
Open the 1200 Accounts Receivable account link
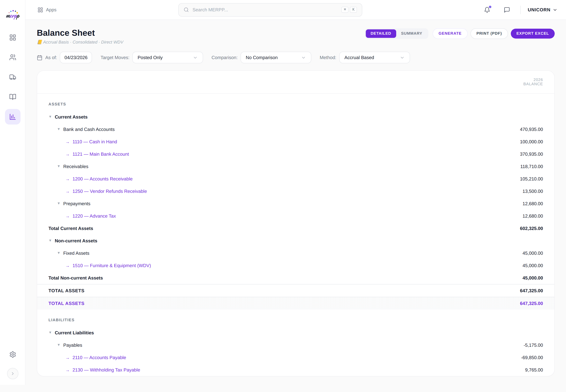[x=102, y=179]
